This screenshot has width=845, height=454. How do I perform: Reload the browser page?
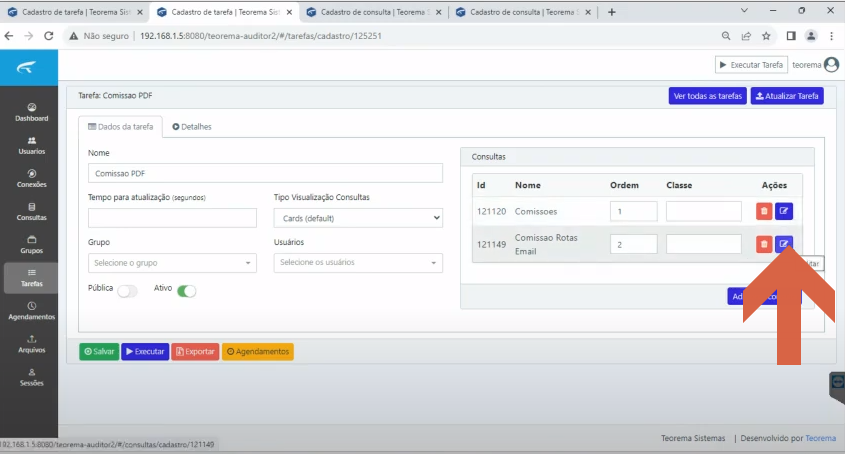pyautogui.click(x=49, y=36)
